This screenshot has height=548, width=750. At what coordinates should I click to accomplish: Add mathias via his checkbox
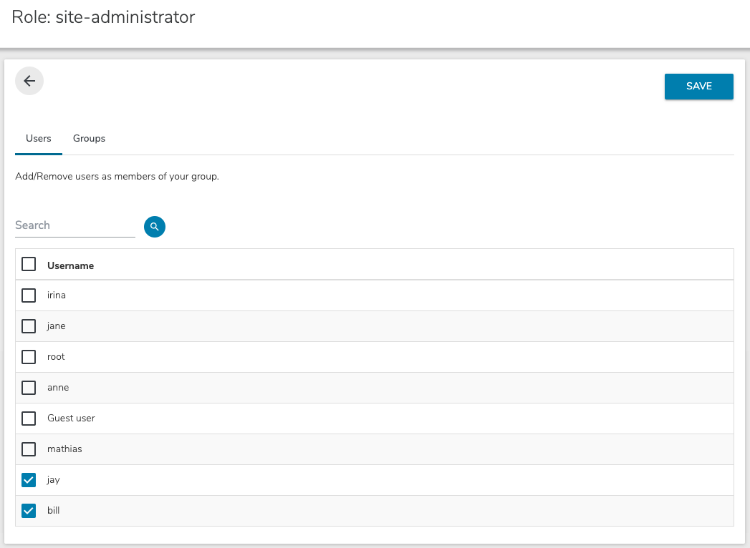[29, 449]
